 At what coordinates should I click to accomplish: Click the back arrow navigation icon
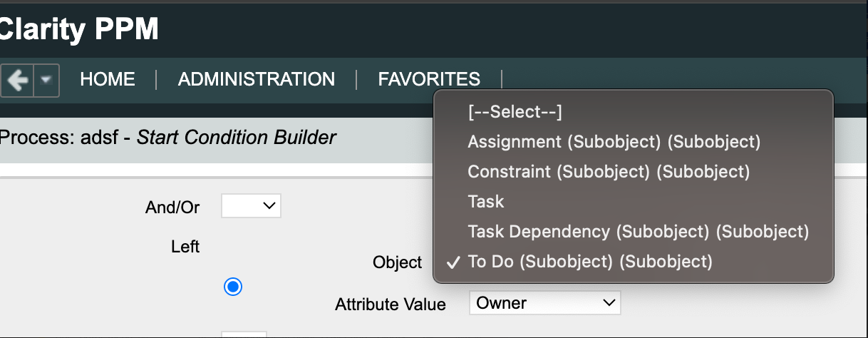(17, 81)
